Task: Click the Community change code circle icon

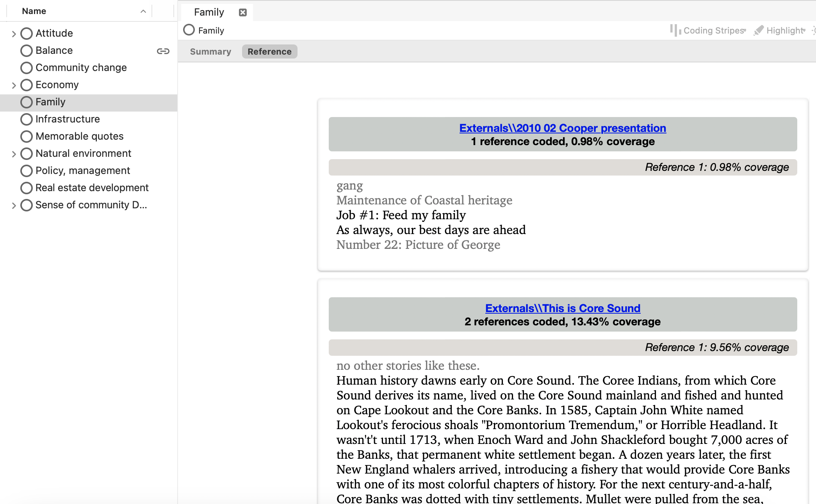Action: pos(27,68)
